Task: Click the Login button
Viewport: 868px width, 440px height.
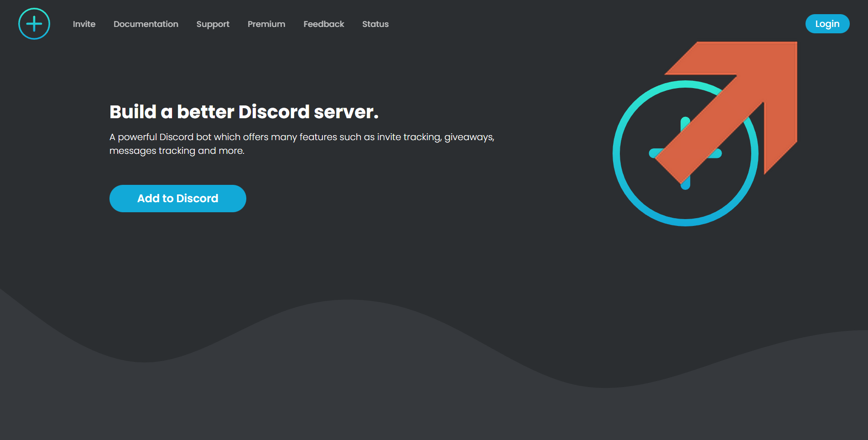Action: coord(827,24)
